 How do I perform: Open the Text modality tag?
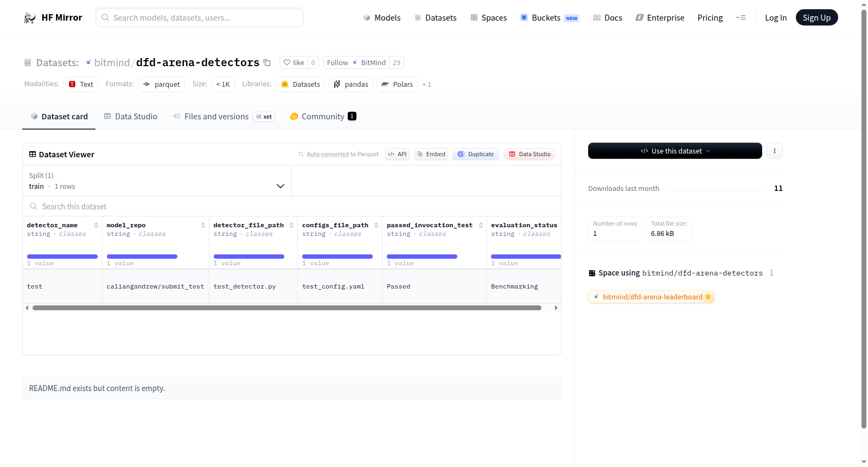click(x=81, y=84)
